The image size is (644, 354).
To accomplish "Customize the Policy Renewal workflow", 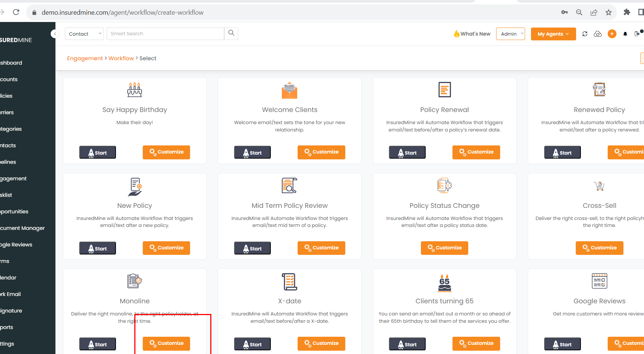I will coord(476,152).
